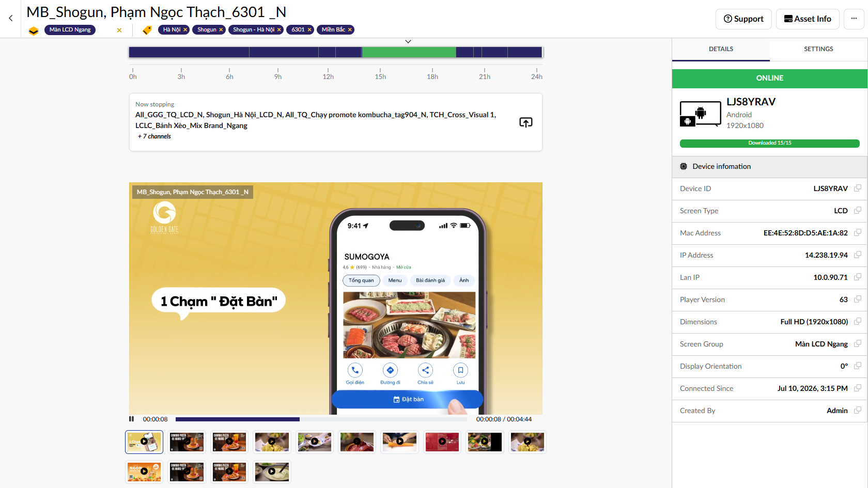Screen dimensions: 868x488
Task: Select the orange NGON thumbnail in second row
Action: coord(144,471)
